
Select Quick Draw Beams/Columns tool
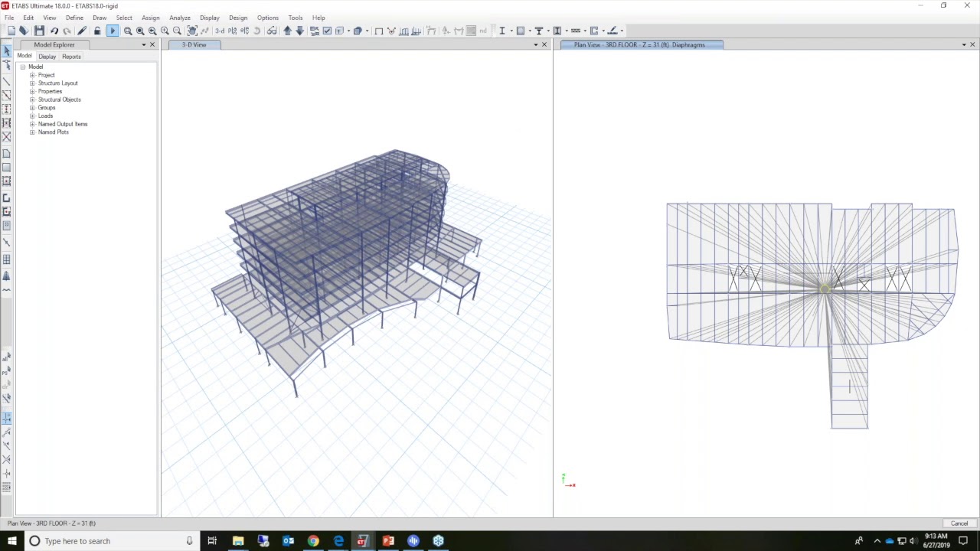(x=7, y=95)
